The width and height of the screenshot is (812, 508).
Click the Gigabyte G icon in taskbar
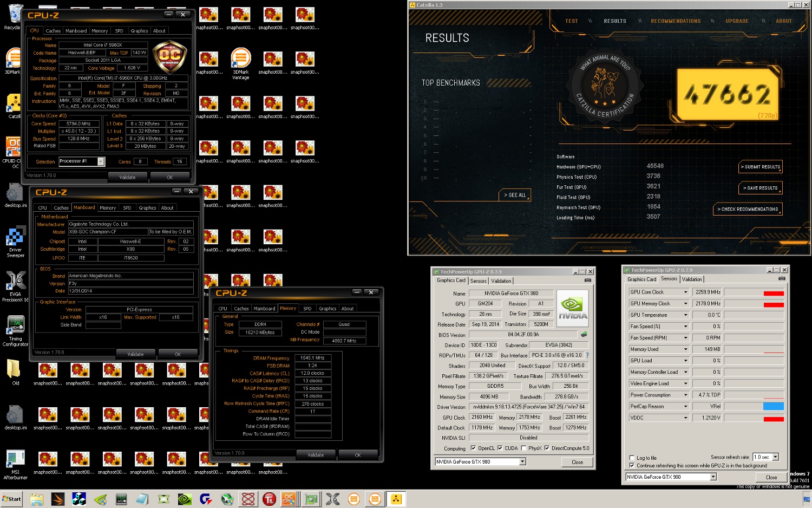click(x=206, y=499)
